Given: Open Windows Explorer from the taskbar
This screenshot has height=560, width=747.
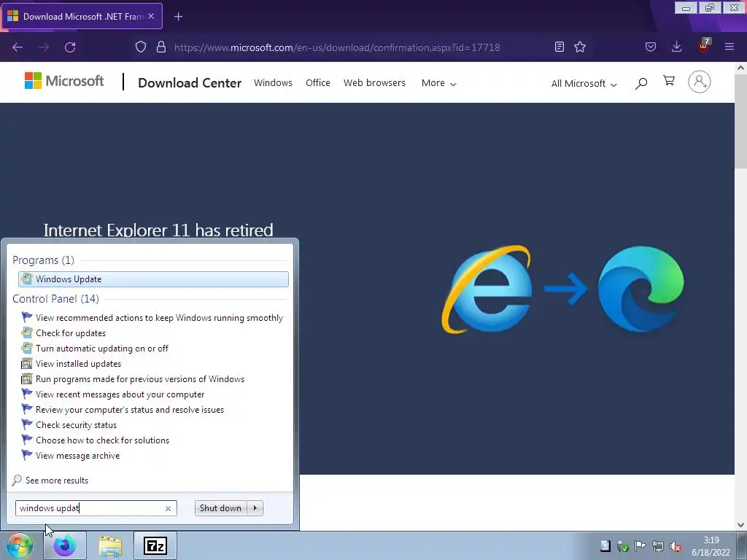Looking at the screenshot, I should pos(110,545).
